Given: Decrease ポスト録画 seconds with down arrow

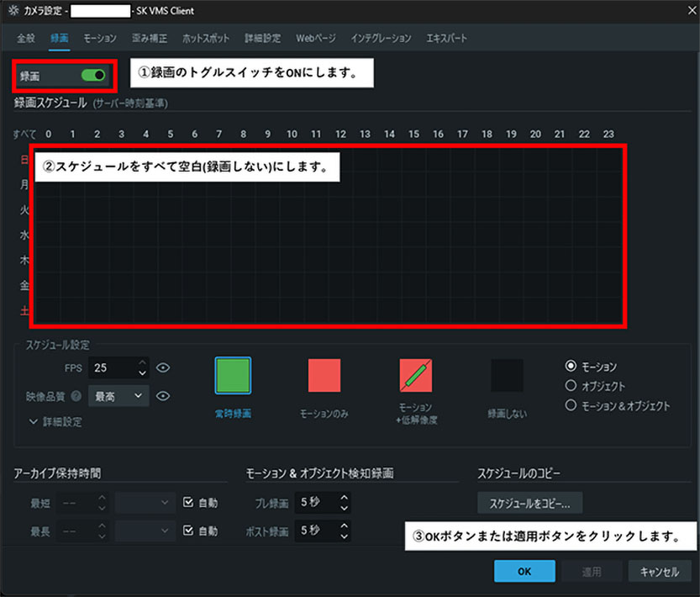Looking at the screenshot, I should (x=344, y=536).
